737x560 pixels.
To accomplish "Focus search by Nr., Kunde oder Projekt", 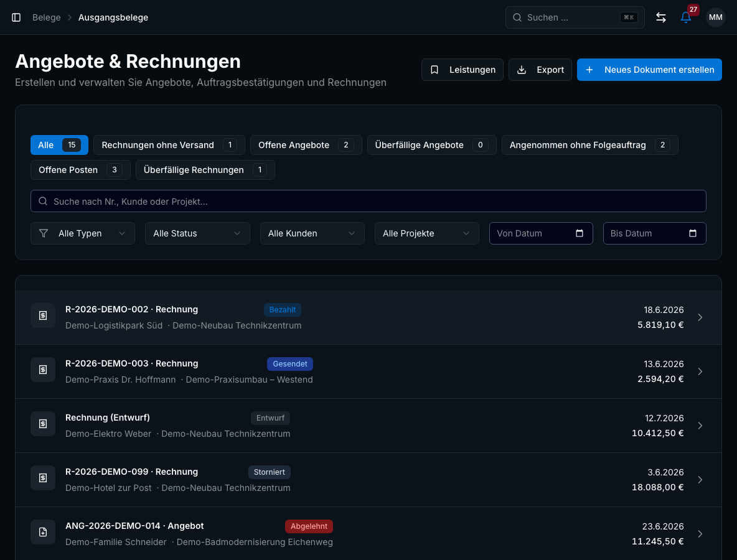I will point(368,201).
